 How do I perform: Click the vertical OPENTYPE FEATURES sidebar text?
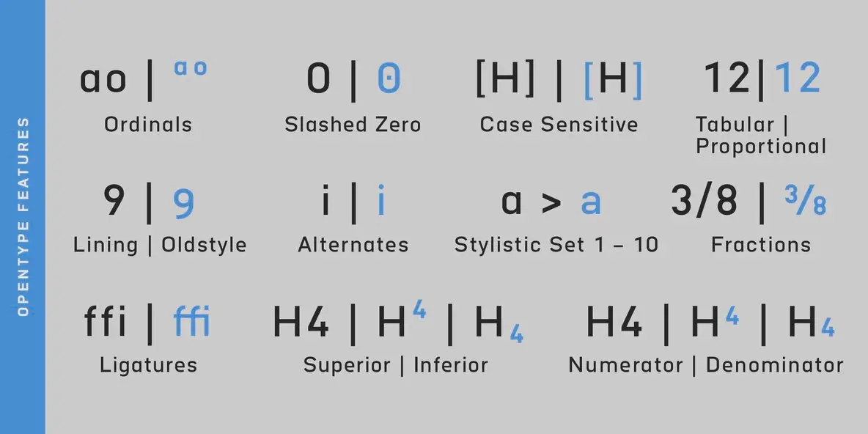[23, 217]
